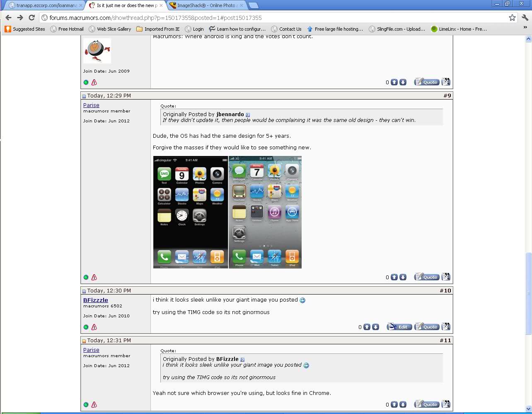View jbennardo's original post via arrow icon
Image resolution: width=532 pixels, height=414 pixels.
(248, 115)
